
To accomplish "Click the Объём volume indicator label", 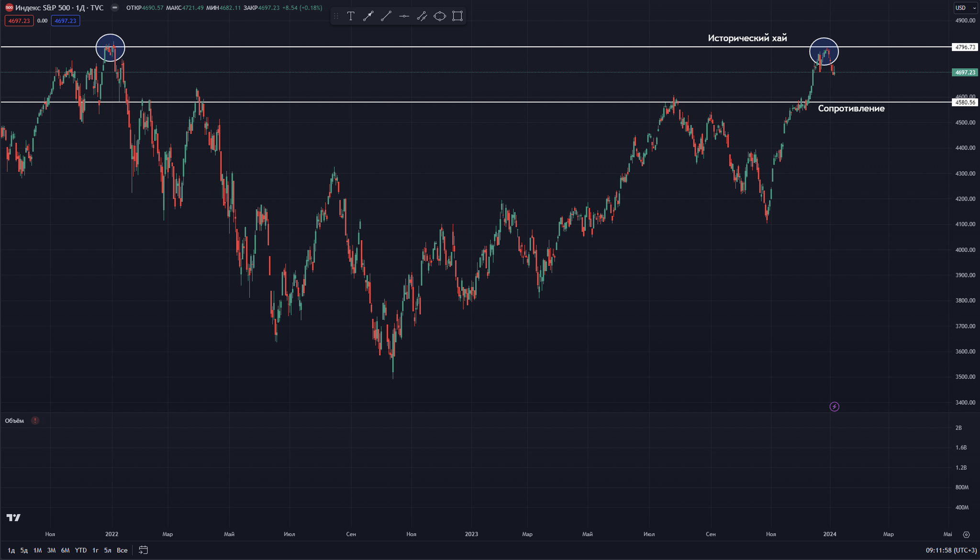I will [14, 421].
